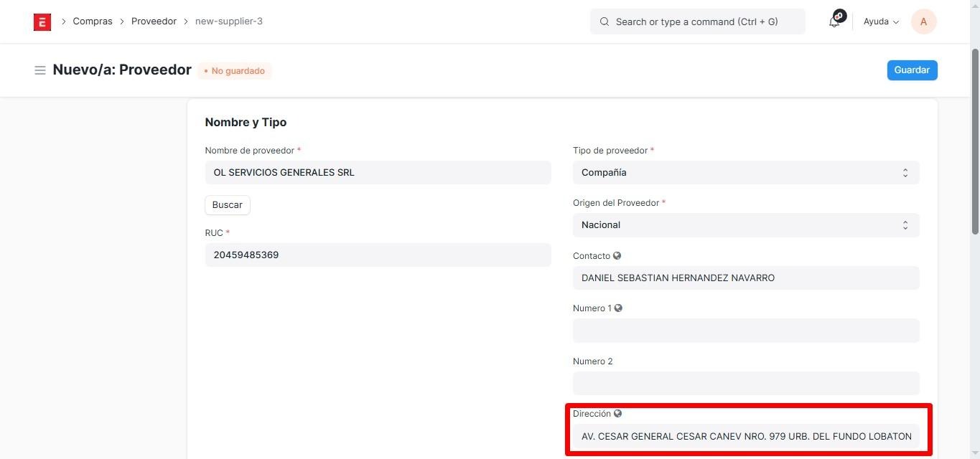Open the Tipo de proveedor dropdown
The height and width of the screenshot is (459, 980).
click(745, 173)
